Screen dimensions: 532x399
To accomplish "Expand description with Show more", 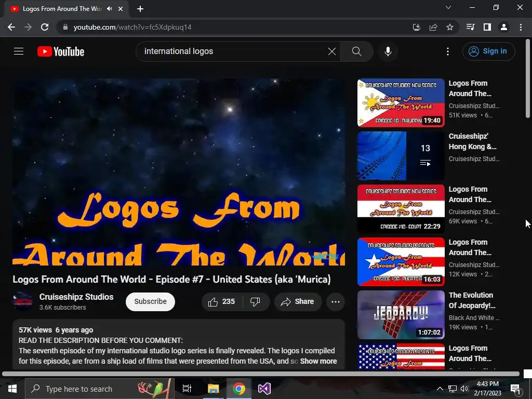I will (318, 361).
